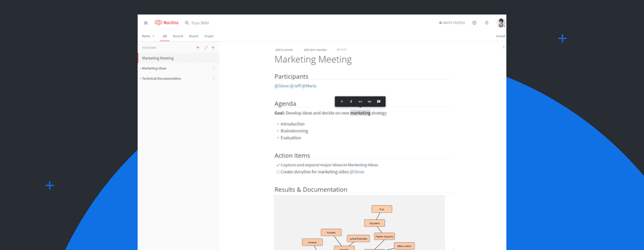Screen dimensions: 644x250
Task: Click @Steve in the Create storyline task
Action: click(x=357, y=172)
